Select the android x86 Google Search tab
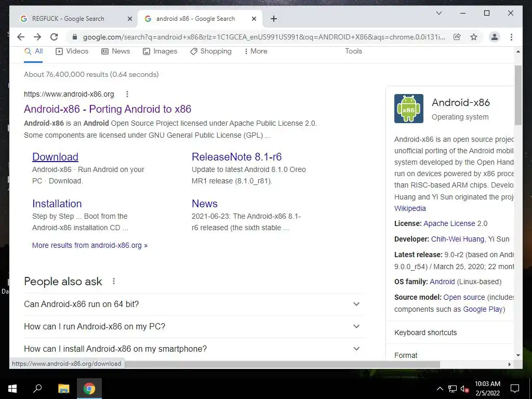This screenshot has height=399, width=532. [x=195, y=19]
